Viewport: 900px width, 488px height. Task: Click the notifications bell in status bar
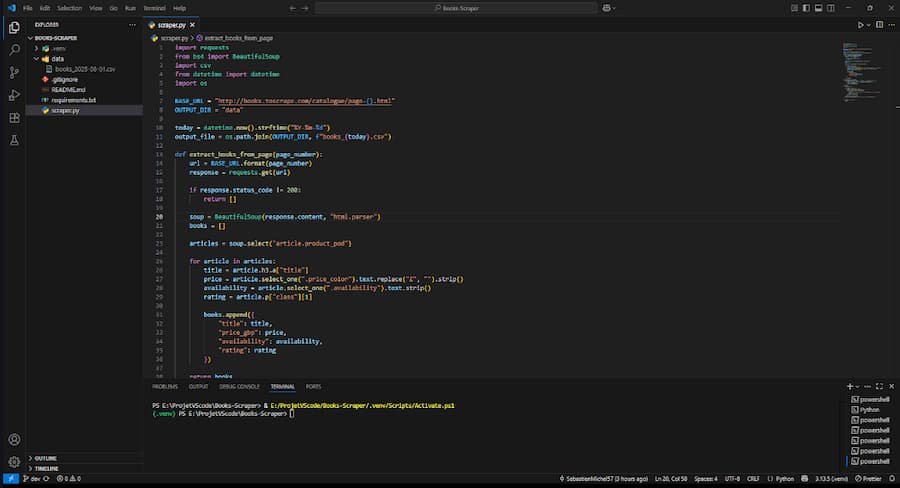pyautogui.click(x=890, y=479)
